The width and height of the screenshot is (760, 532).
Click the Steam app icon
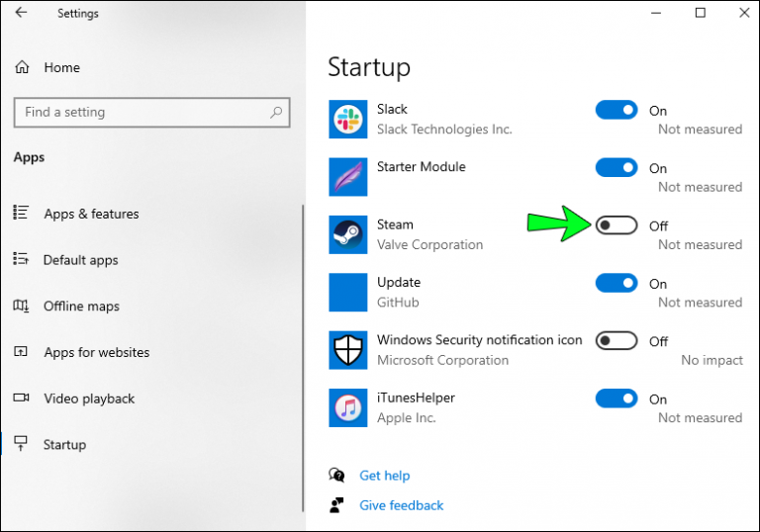pyautogui.click(x=348, y=234)
